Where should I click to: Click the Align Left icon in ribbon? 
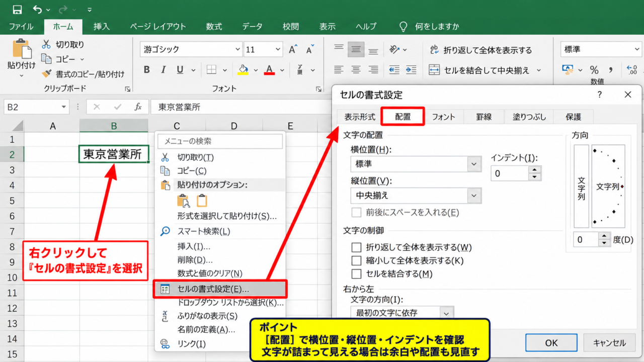coord(339,70)
